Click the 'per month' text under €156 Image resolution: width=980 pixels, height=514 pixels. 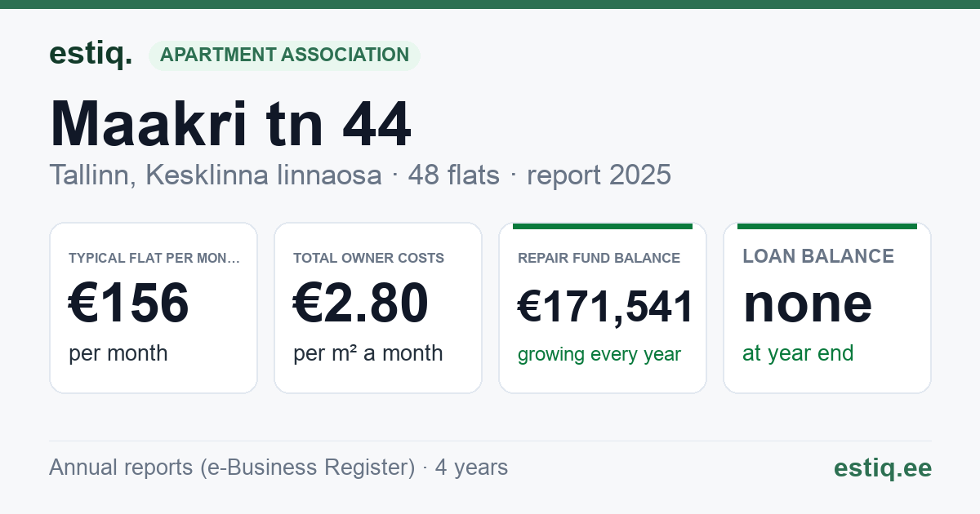tap(118, 353)
